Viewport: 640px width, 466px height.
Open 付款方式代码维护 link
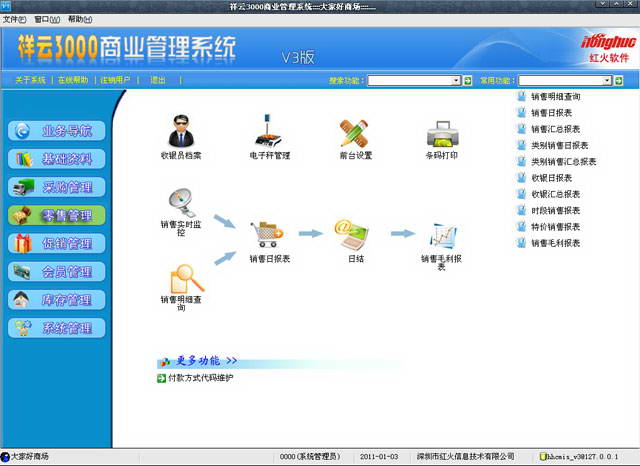click(x=201, y=378)
